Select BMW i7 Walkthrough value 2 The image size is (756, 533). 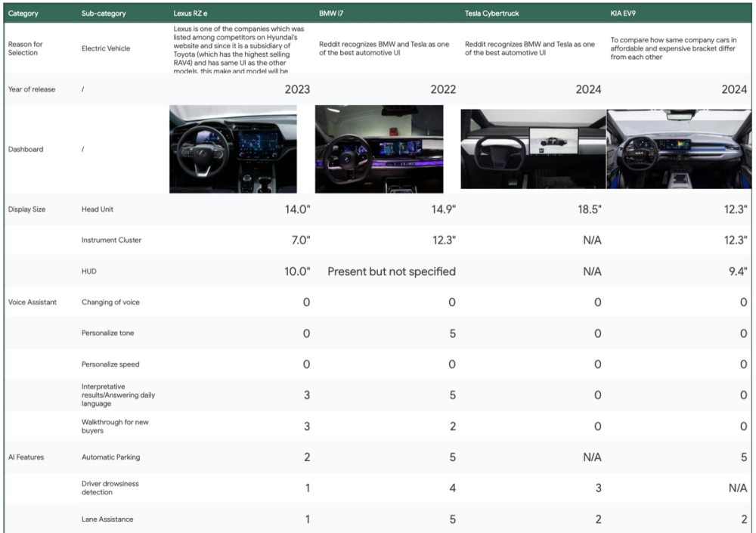(452, 426)
